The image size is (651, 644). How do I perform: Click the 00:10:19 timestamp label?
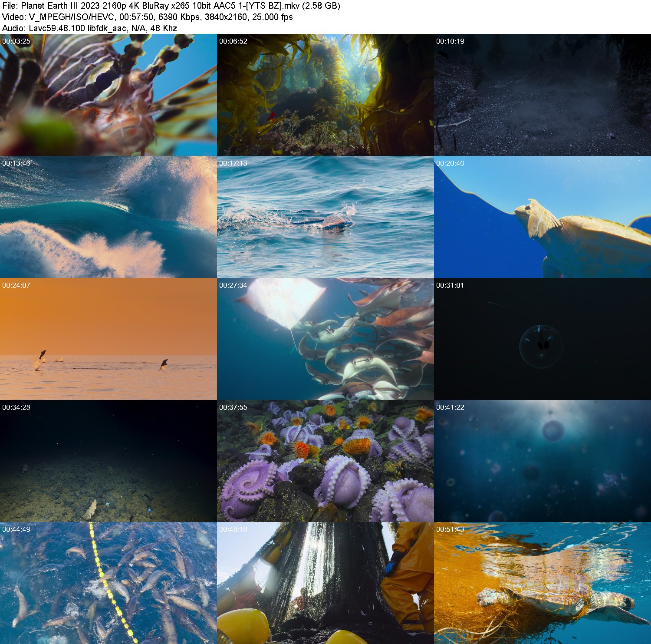450,41
